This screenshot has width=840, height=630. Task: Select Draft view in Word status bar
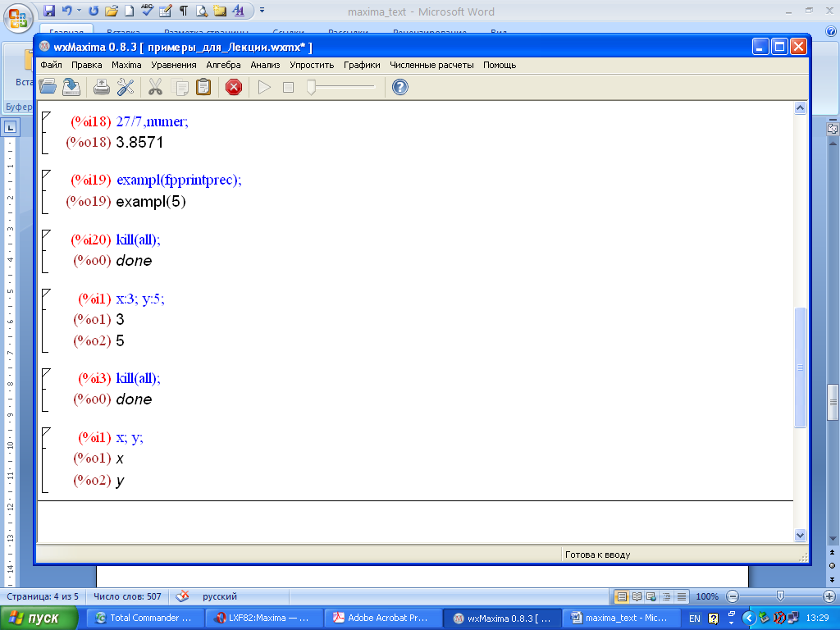pos(681,596)
